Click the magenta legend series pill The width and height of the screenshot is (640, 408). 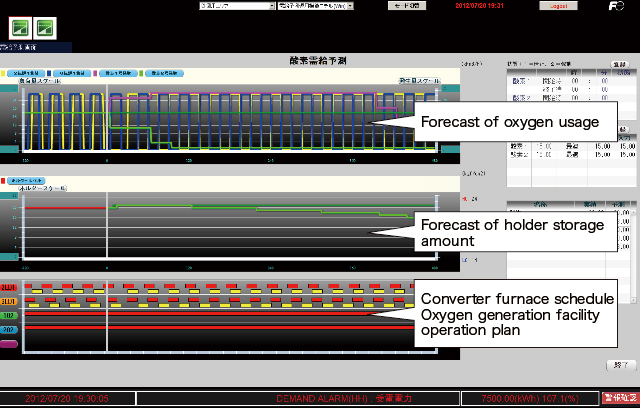[118, 73]
